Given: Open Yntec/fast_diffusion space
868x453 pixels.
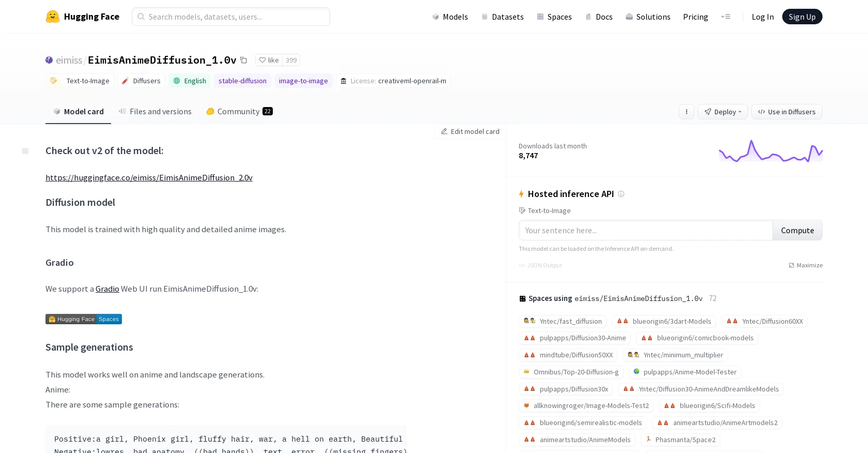Looking at the screenshot, I should tap(563, 321).
